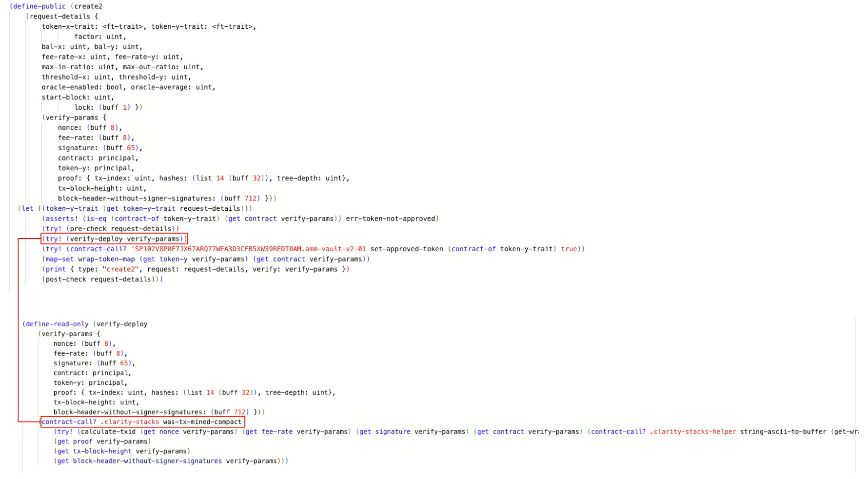Click the 'string-ascii-to-buffer' function name
This screenshot has width=868, height=479.
(x=784, y=432)
